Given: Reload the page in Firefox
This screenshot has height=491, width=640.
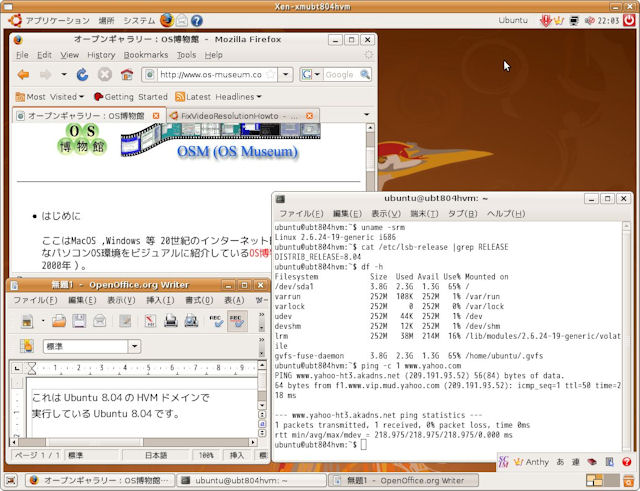Looking at the screenshot, I should [82, 75].
